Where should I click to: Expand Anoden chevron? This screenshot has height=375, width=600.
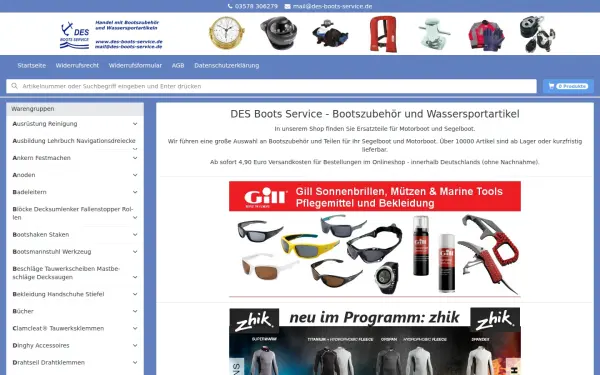[135, 175]
